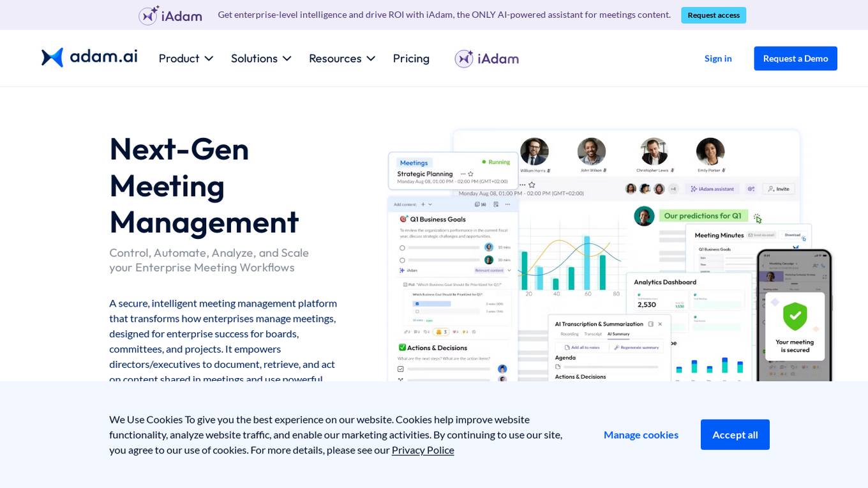Click Manage cookies
868x488 pixels.
coord(641,435)
